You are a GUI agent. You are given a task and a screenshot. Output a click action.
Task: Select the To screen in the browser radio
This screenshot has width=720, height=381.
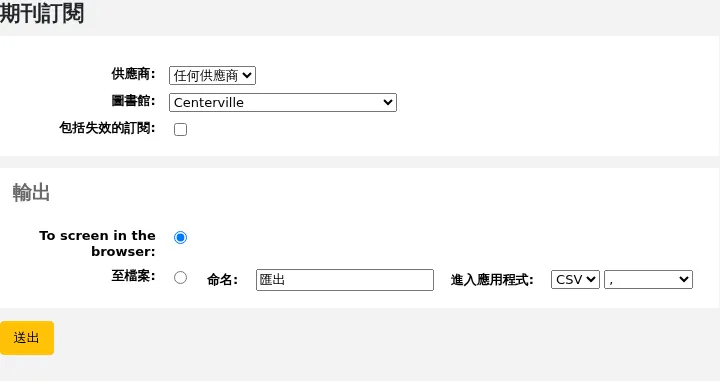click(x=180, y=237)
